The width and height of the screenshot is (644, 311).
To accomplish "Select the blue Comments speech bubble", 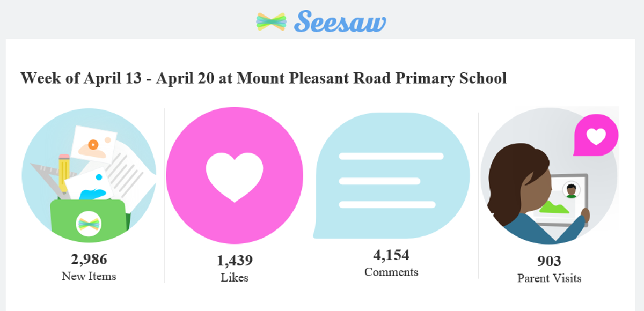I will (391, 176).
